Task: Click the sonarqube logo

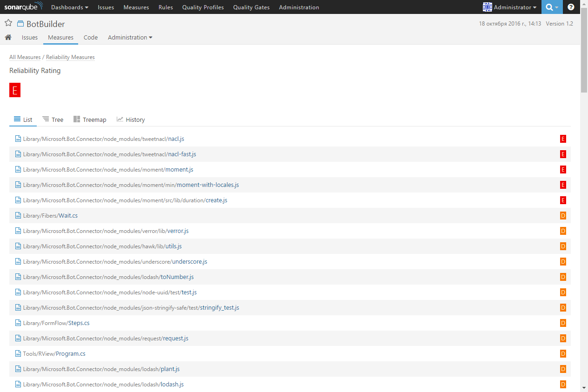Action: click(x=23, y=7)
